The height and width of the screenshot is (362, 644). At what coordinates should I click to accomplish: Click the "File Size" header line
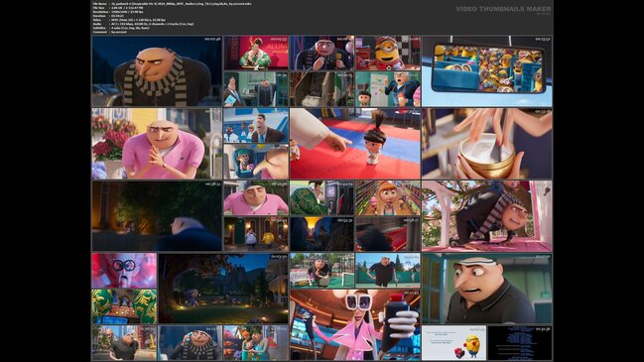tap(118, 8)
